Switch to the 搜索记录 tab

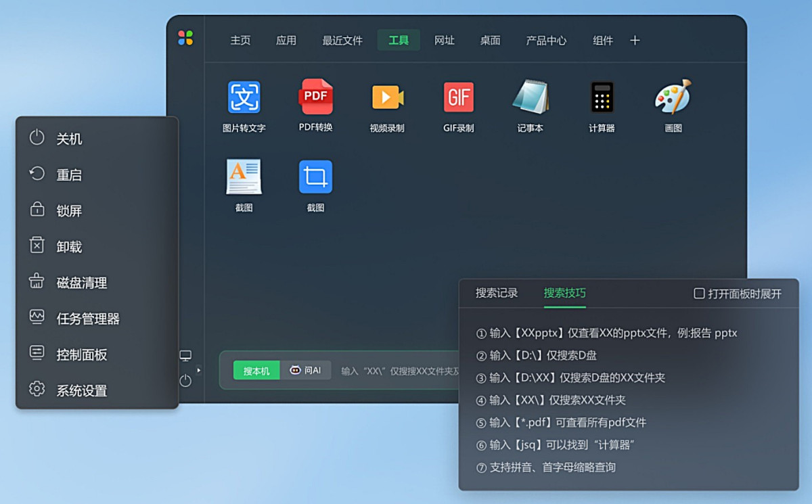pyautogui.click(x=497, y=293)
